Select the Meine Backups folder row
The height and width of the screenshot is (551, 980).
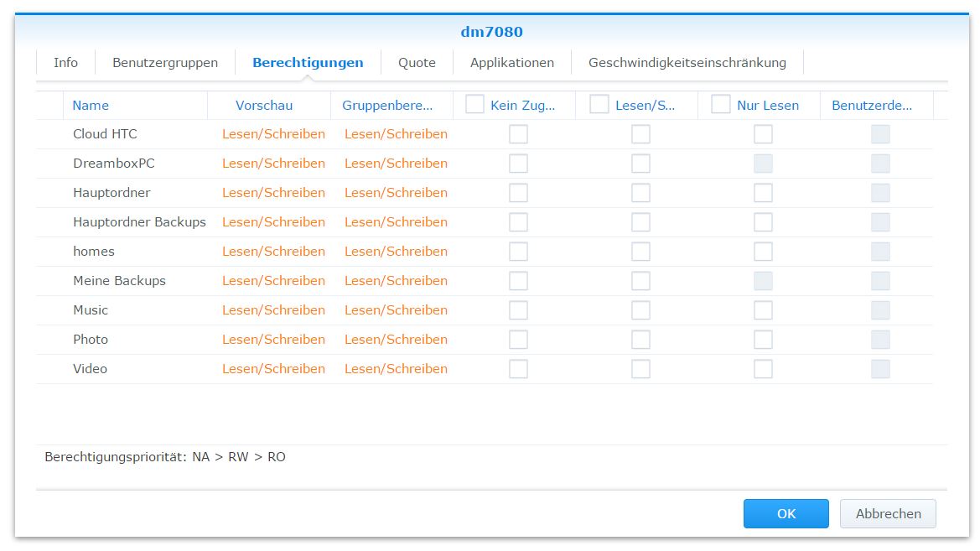(119, 281)
